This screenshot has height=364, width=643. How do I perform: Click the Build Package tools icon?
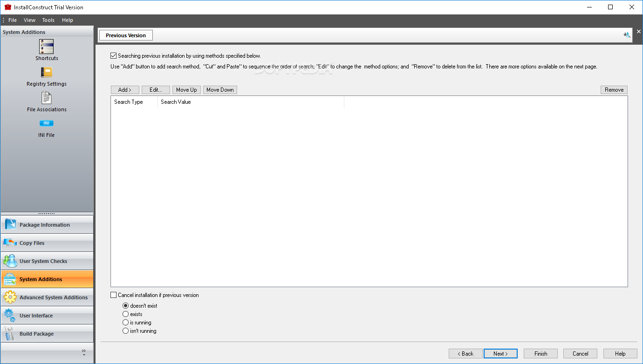(x=10, y=334)
